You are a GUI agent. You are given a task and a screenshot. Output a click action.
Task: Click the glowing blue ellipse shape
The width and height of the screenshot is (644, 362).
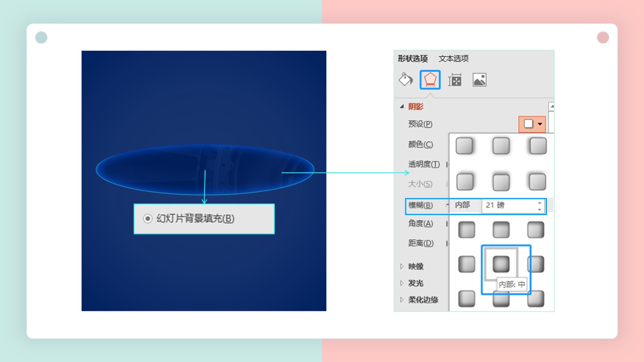[205, 170]
